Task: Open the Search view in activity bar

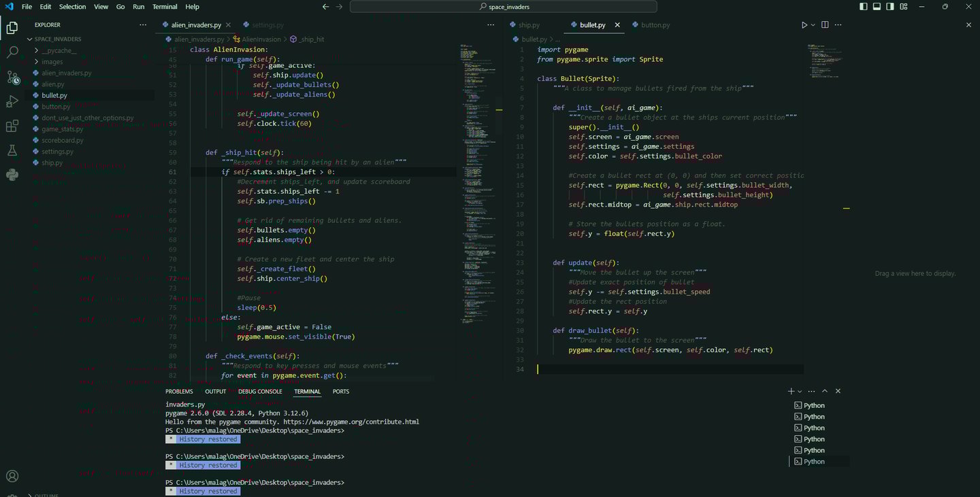Action: point(12,52)
